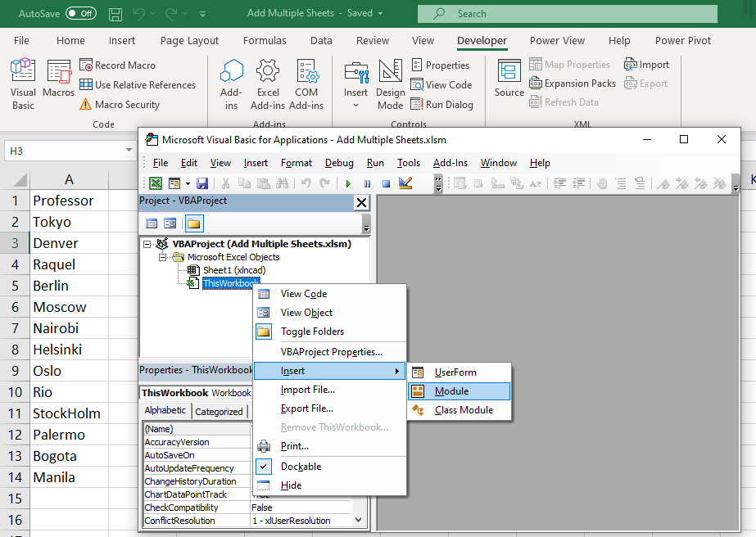Select Module in Insert submenu

tap(459, 391)
